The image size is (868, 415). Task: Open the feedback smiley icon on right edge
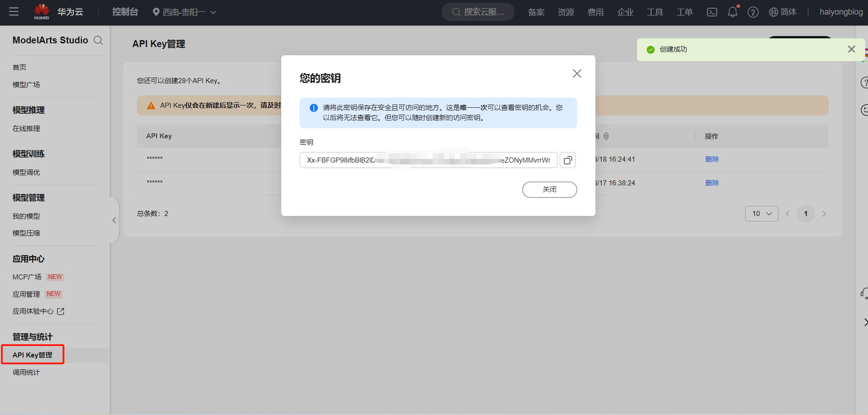865,110
